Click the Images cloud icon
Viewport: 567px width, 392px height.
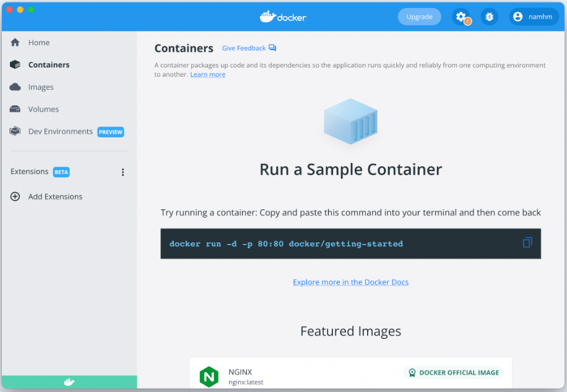15,87
